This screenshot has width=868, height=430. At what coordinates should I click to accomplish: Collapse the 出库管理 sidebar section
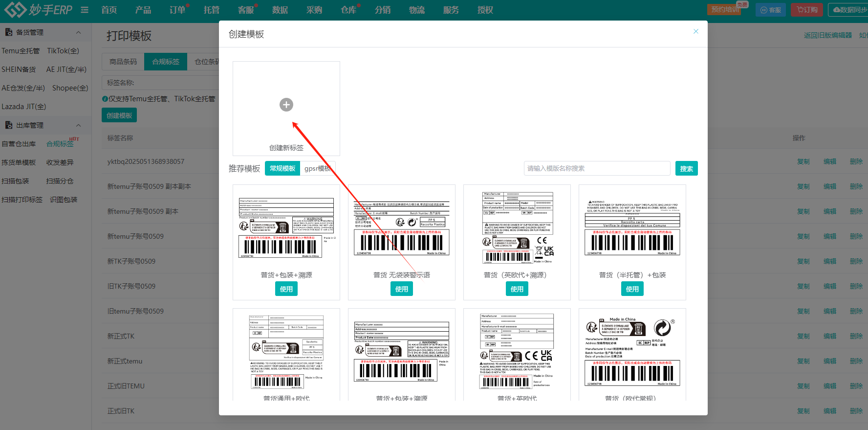pos(78,125)
